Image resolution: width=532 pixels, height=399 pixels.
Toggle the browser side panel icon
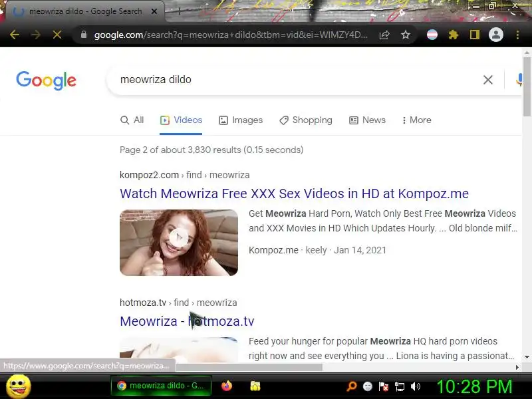[475, 35]
